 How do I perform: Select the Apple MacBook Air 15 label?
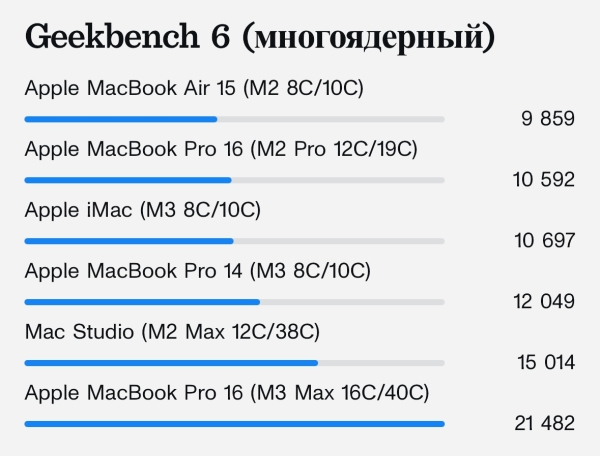(x=194, y=88)
